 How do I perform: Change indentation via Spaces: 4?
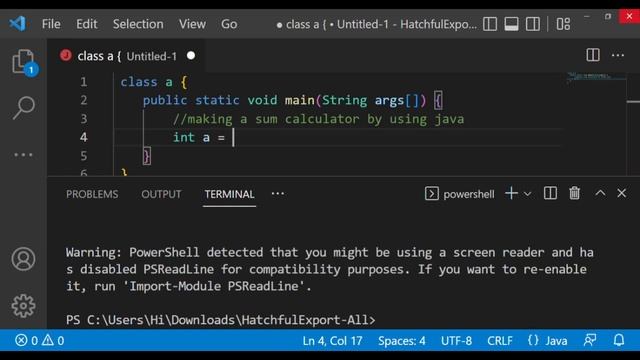(402, 341)
